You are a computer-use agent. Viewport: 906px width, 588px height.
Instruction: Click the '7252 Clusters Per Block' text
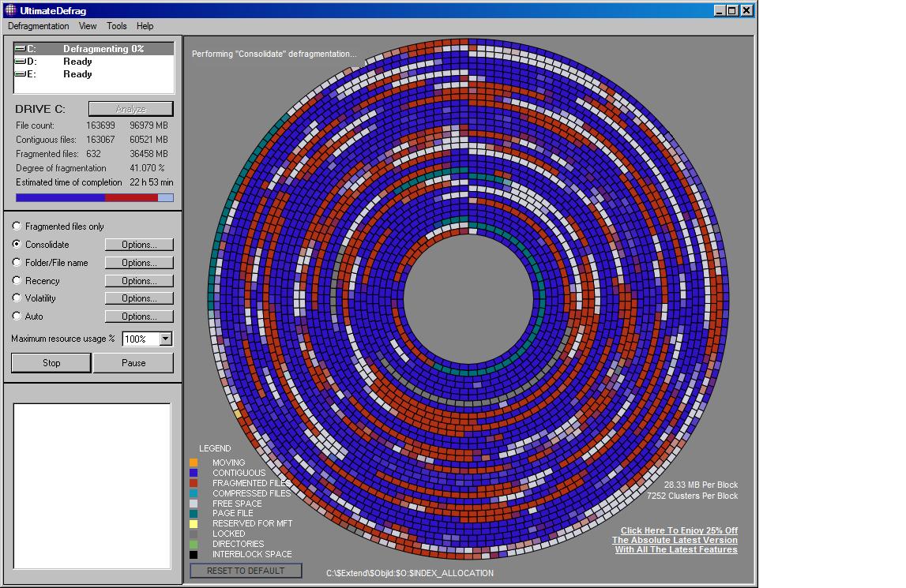[x=692, y=496]
